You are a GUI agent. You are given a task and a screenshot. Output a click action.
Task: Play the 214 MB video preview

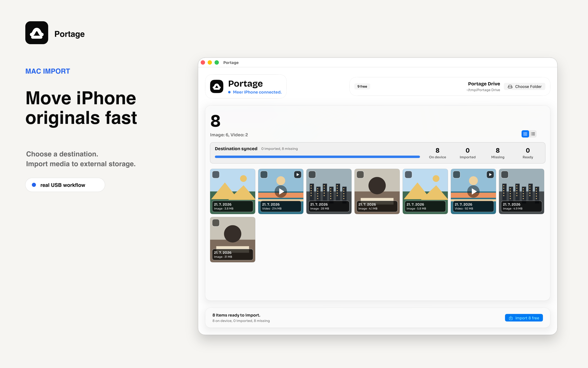(x=281, y=191)
